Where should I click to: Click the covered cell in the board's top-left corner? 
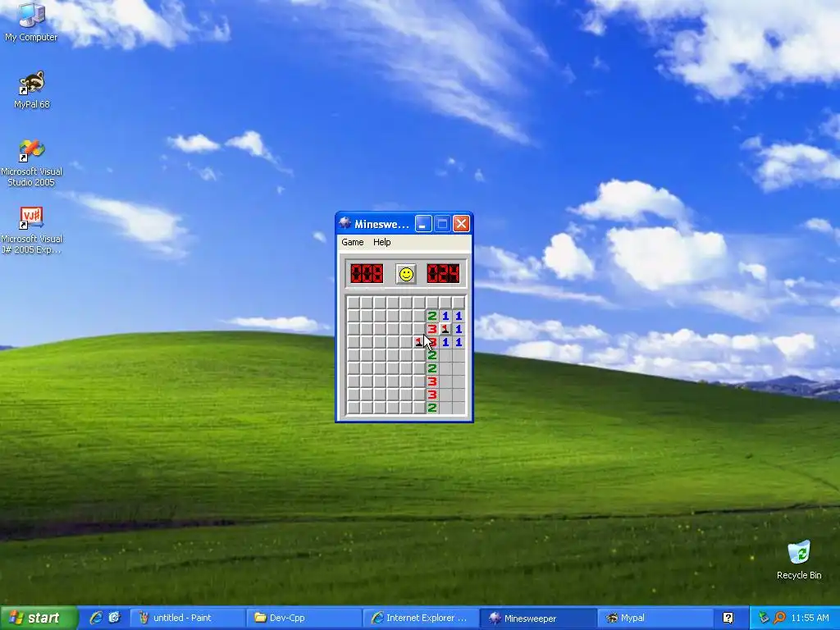coord(353,303)
